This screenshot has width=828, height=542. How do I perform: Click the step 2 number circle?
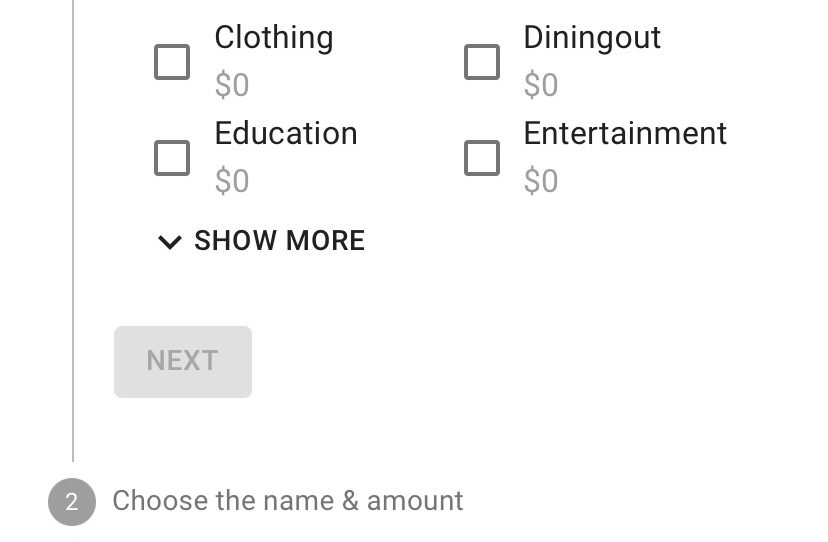click(71, 502)
